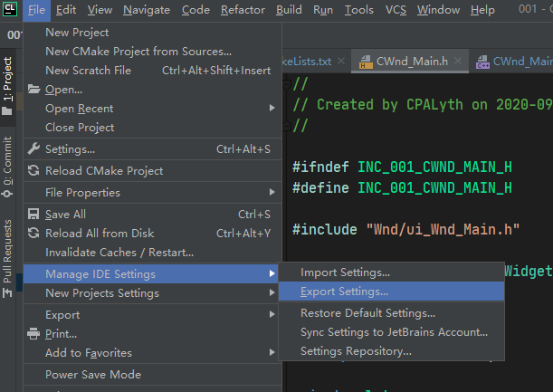Image resolution: width=553 pixels, height=392 pixels.
Task: Open the Refactor menu
Action: click(x=243, y=10)
